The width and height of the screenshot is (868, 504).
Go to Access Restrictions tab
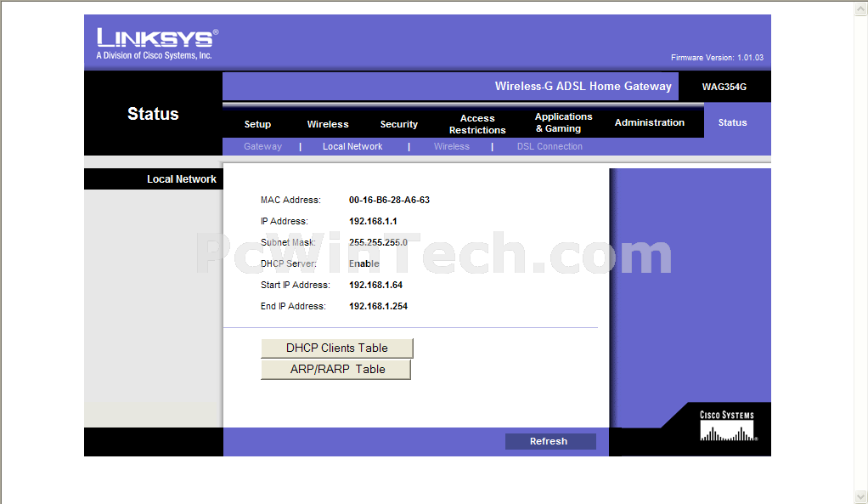pyautogui.click(x=477, y=124)
